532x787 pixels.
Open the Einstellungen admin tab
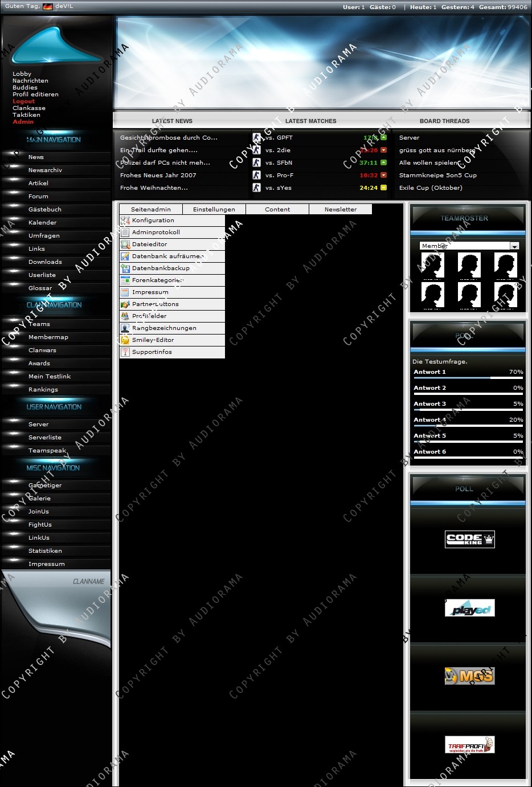[214, 210]
